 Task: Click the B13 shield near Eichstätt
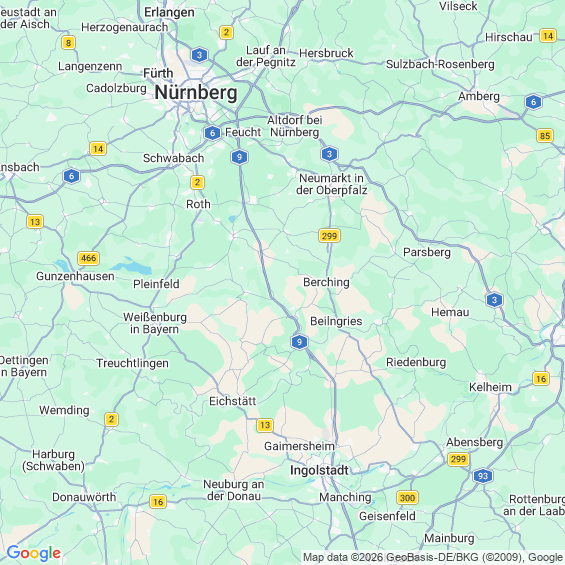[265, 425]
